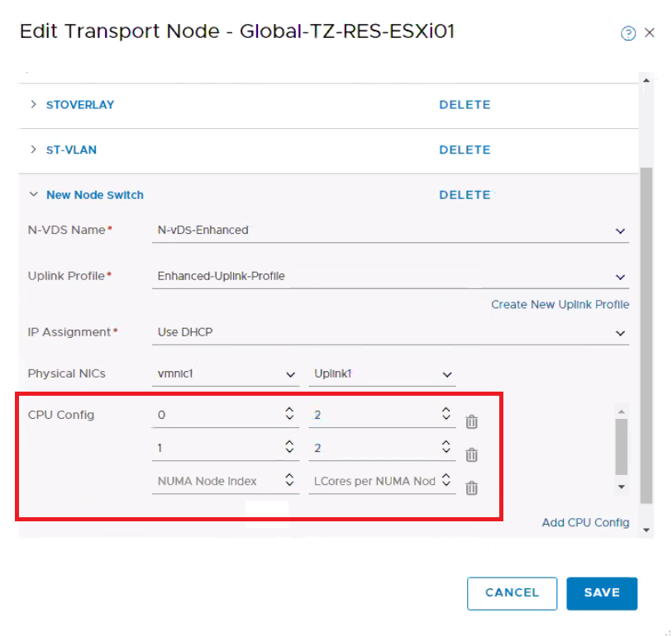Delete the second CPU Config row
Viewport: 672px width, 637px height.
click(471, 454)
